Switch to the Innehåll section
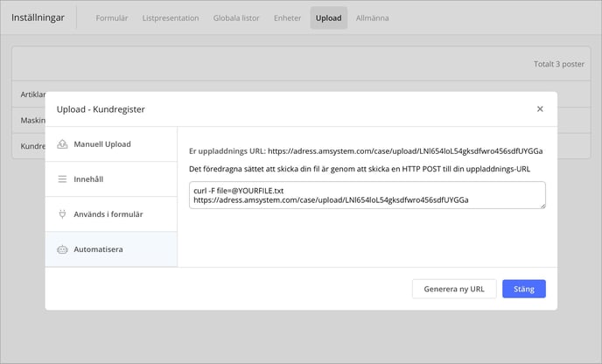Viewport: 602px width, 364px height. [111, 179]
